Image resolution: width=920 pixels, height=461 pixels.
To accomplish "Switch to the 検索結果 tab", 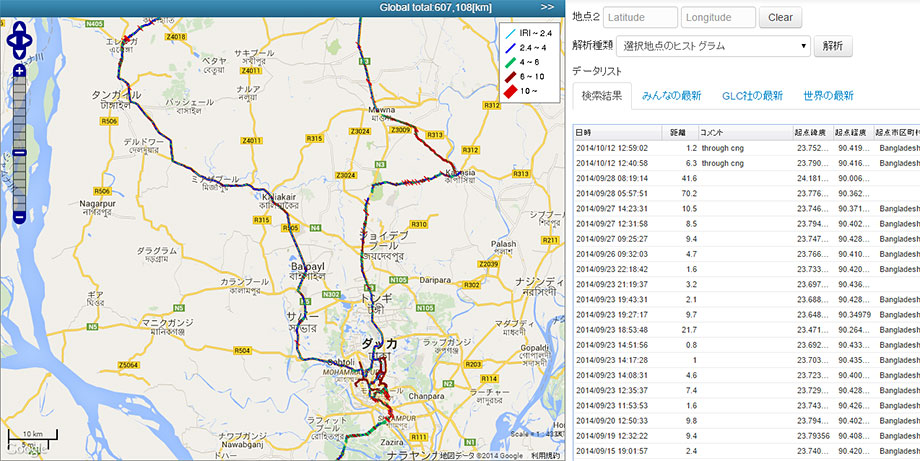I will [x=602, y=96].
